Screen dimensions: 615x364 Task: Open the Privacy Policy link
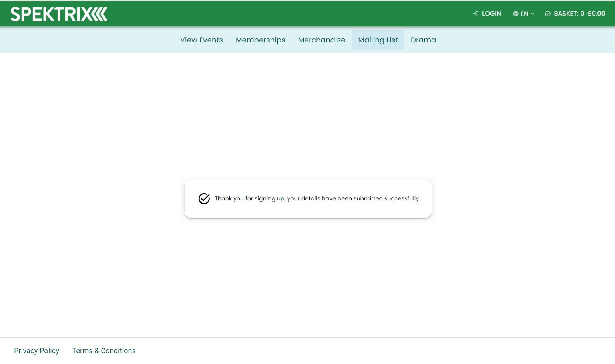point(37,351)
